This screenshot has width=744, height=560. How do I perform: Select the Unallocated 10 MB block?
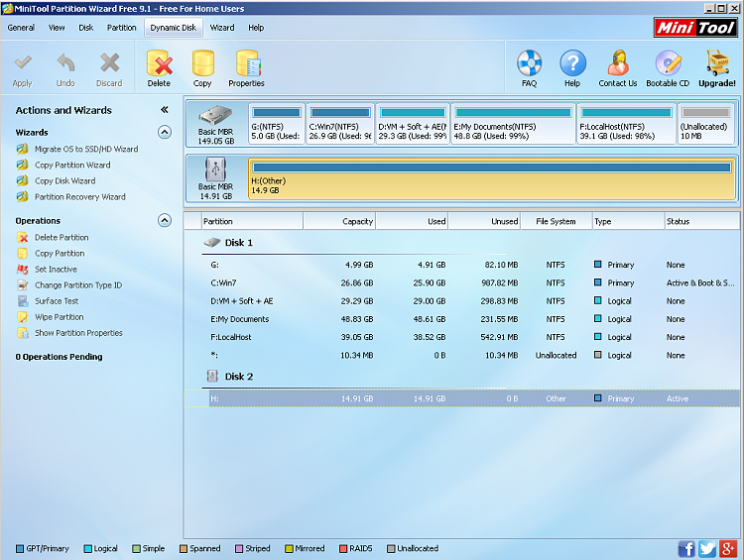(x=705, y=124)
